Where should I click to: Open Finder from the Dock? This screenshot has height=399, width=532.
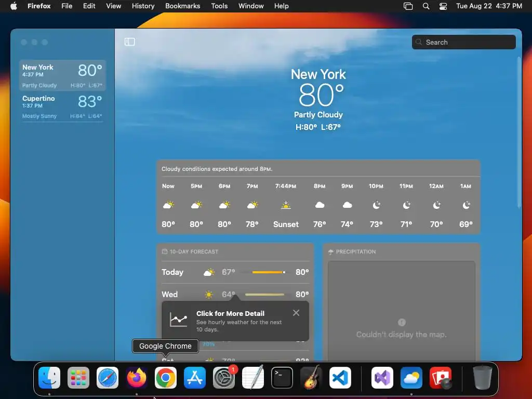(x=49, y=378)
